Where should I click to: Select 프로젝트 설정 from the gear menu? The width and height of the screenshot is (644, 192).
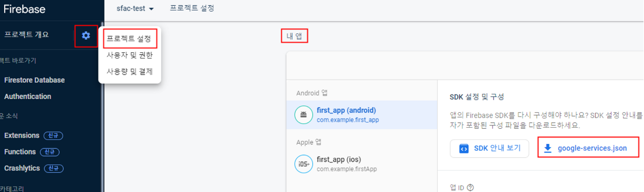tap(129, 39)
